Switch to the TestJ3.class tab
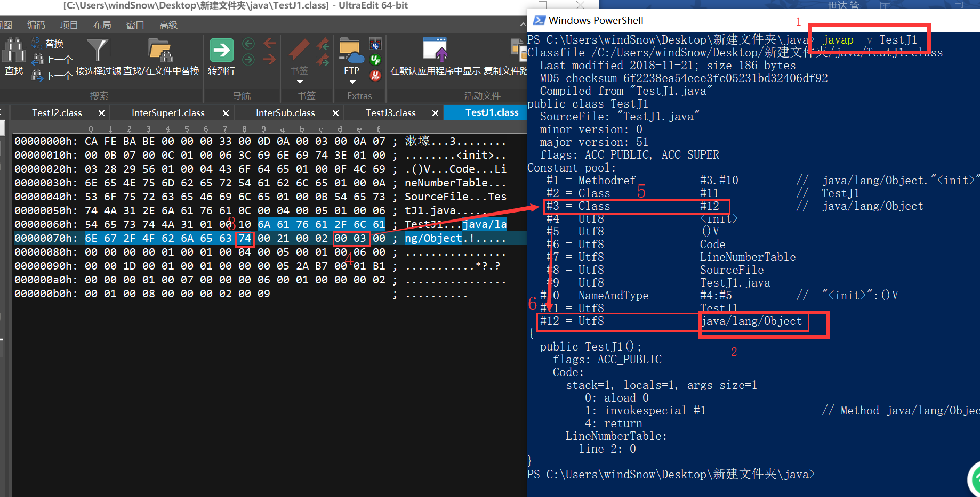This screenshot has height=497, width=980. [390, 113]
